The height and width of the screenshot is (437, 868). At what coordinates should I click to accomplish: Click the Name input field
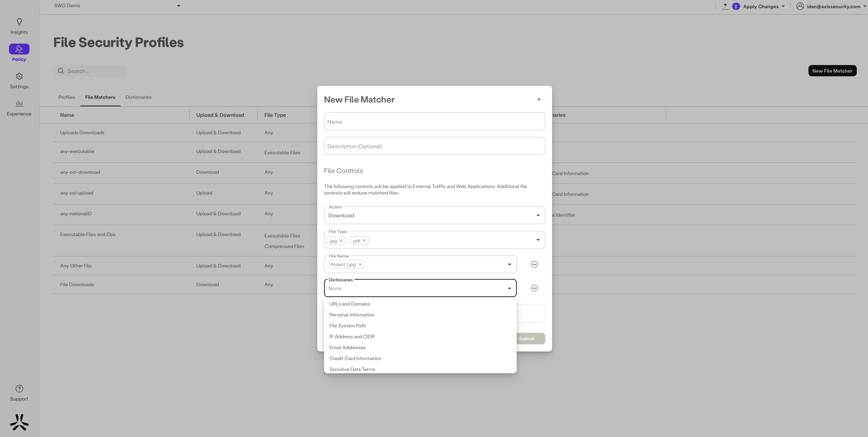point(434,122)
